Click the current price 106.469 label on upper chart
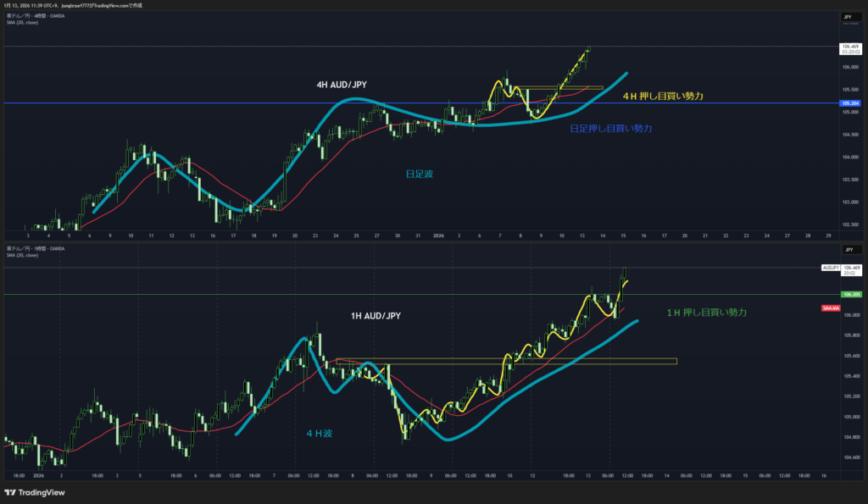 [849, 46]
